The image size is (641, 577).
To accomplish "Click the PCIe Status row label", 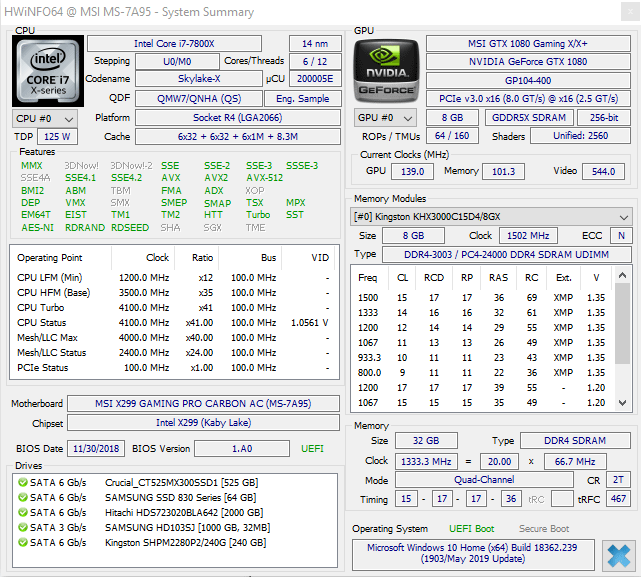I will tap(43, 368).
